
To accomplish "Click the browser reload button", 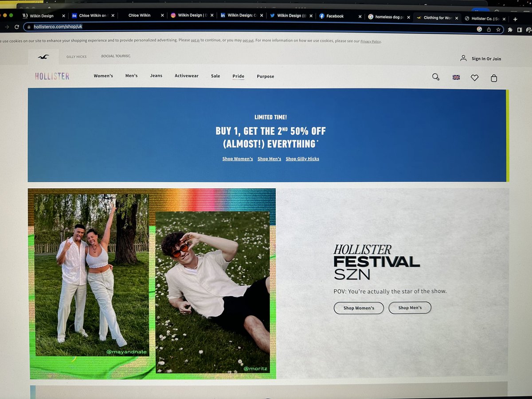I will pos(17,27).
